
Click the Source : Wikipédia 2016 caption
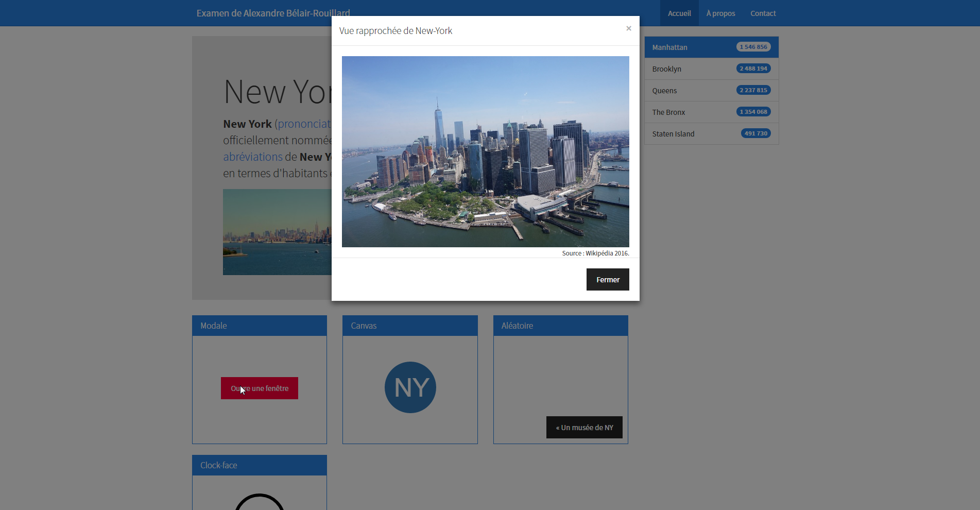coord(595,253)
